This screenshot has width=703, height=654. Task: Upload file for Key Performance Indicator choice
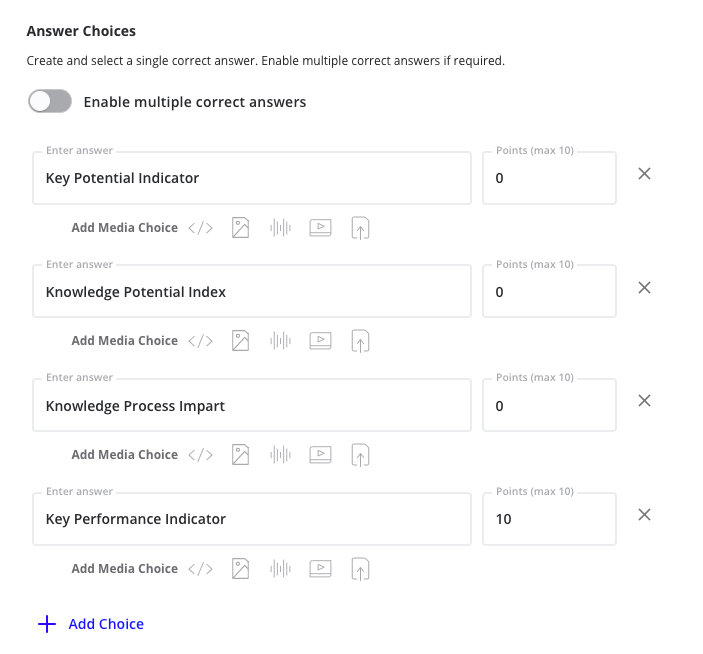click(x=360, y=569)
